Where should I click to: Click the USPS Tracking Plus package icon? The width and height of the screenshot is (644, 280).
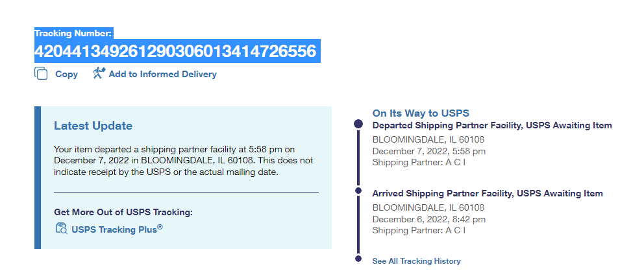tap(62, 228)
